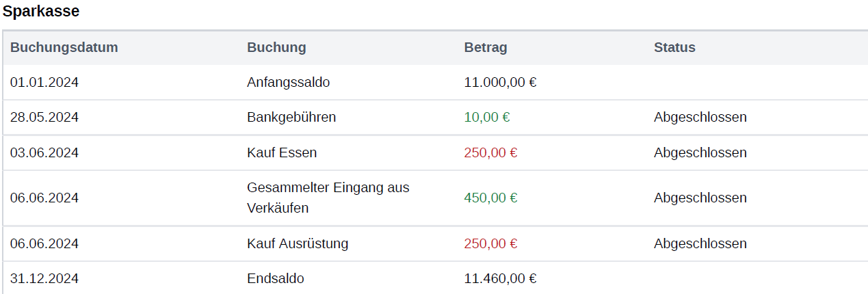Viewport: 868px width, 294px height.
Task: Click Abgeschlossen status of Kauf Ausrüstung
Action: click(x=700, y=244)
